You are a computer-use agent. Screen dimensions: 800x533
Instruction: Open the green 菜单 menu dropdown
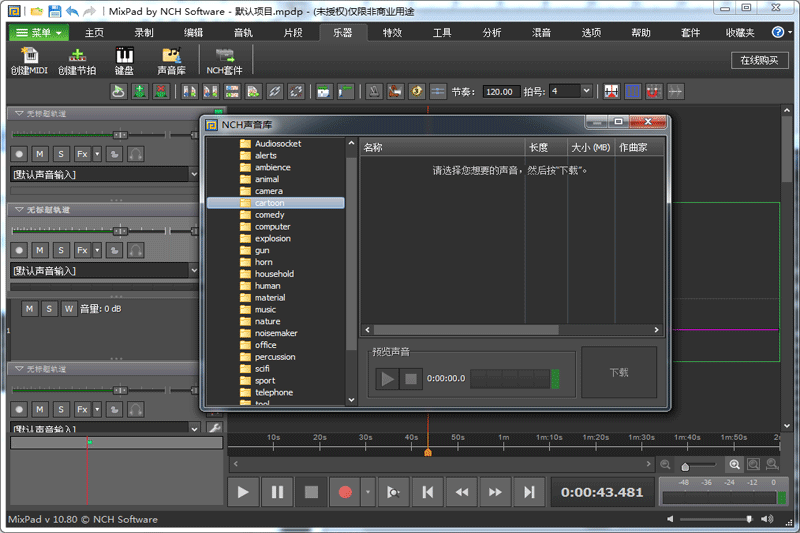click(39, 33)
